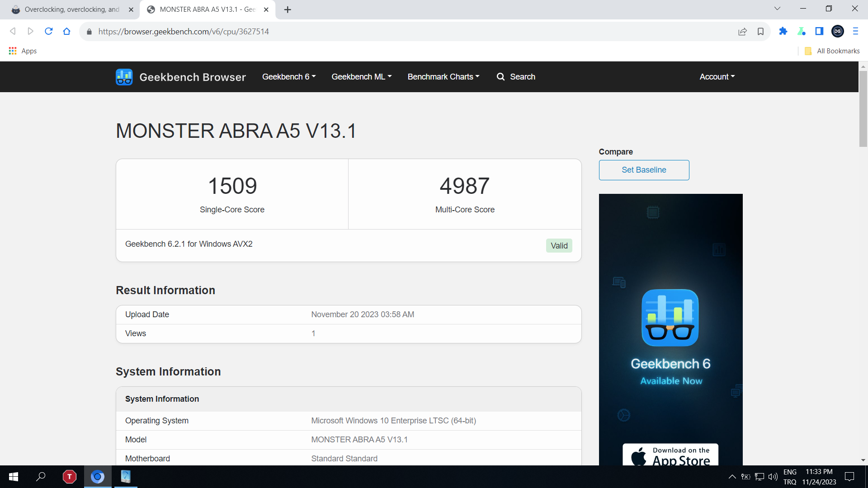Expand the Account menu
Screen dimensions: 868x488
717,77
